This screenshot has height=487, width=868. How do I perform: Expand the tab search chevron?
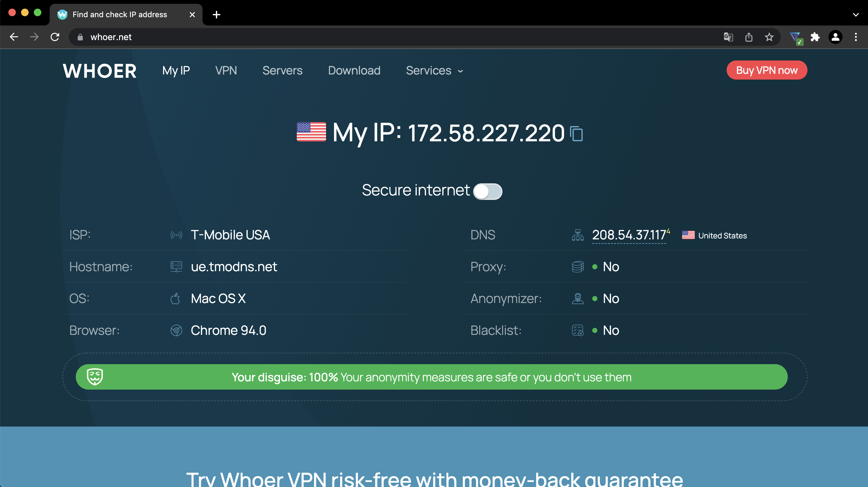point(856,15)
